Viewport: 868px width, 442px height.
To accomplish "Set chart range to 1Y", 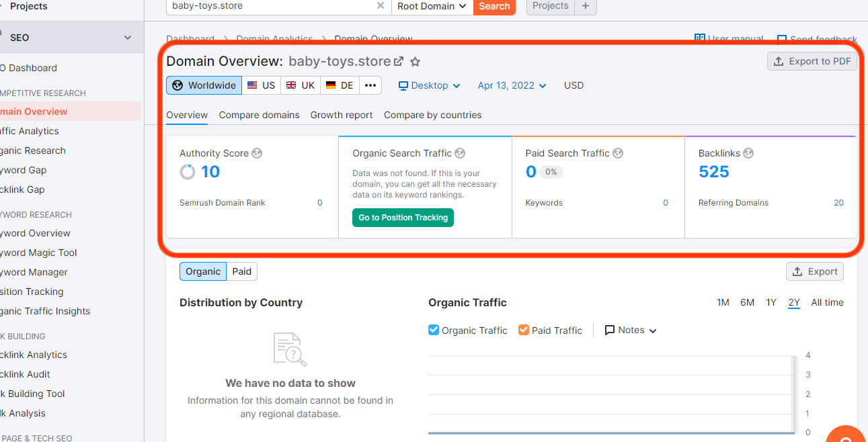I will tap(771, 302).
